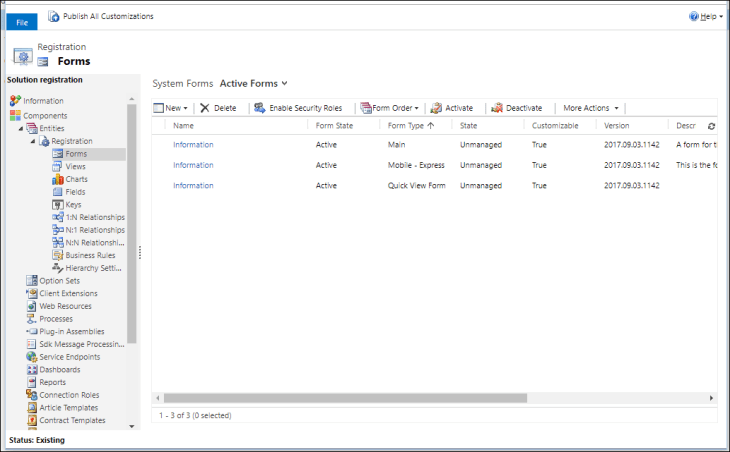Screen dimensions: 730x452
Task: Click the refresh icon in grid header
Action: [711, 126]
